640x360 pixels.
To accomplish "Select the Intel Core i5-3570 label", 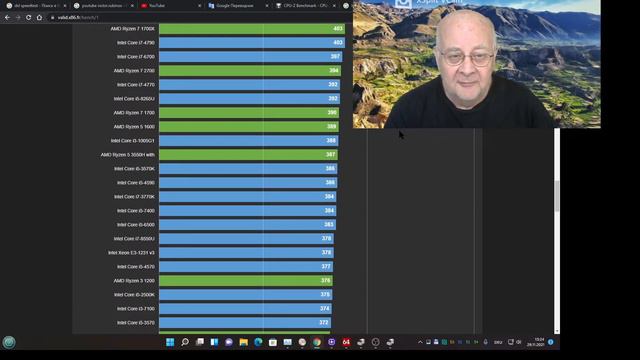I will coord(136,322).
